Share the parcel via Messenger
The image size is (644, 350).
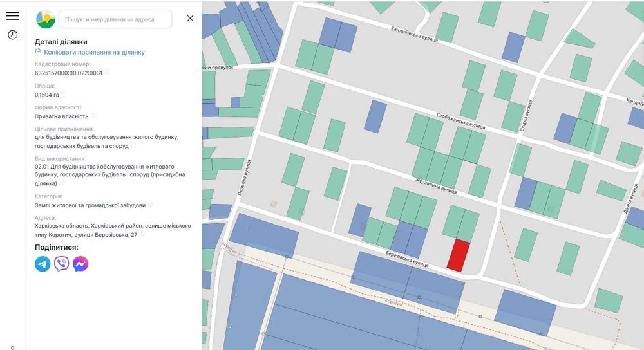point(80,264)
